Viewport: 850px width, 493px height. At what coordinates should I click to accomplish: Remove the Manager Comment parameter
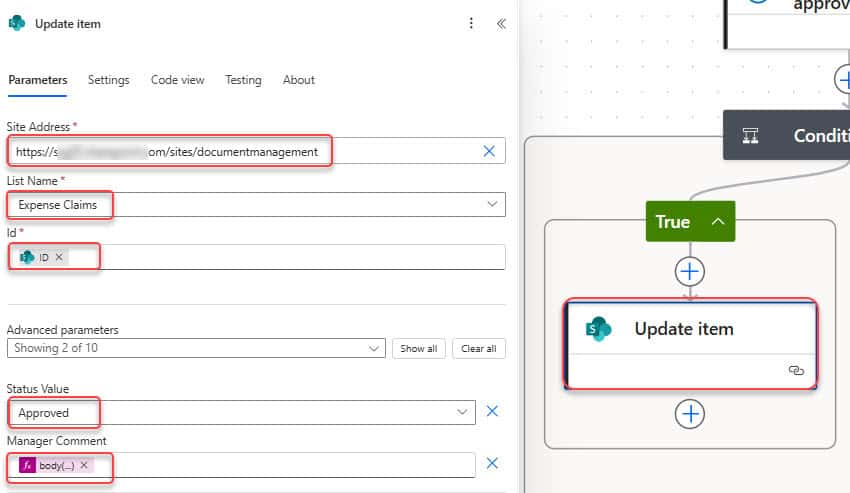click(492, 463)
